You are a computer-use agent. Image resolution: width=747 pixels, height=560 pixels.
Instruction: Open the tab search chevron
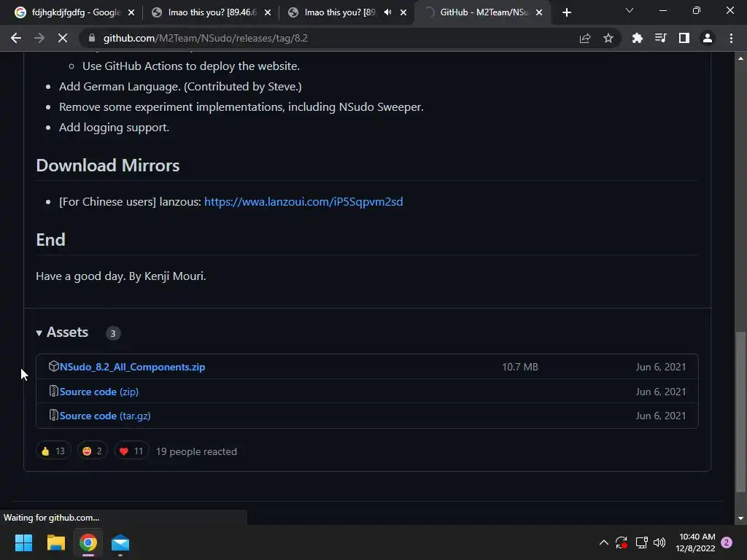630,10
